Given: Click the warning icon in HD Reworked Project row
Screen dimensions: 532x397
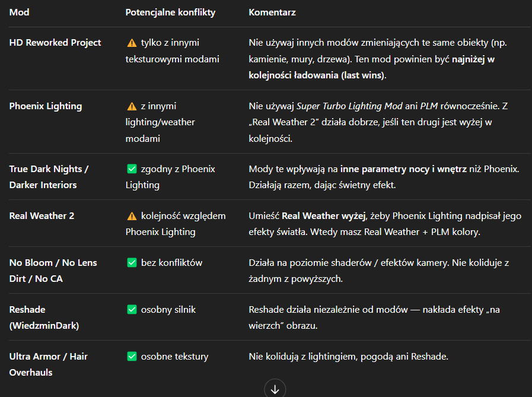Looking at the screenshot, I should (x=132, y=43).
